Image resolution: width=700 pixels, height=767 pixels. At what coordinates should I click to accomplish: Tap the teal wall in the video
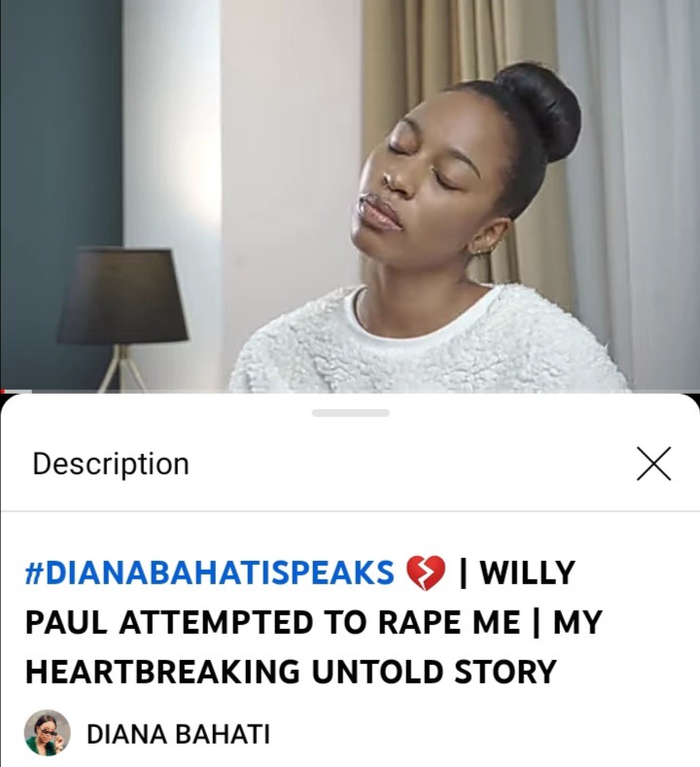tap(58, 147)
